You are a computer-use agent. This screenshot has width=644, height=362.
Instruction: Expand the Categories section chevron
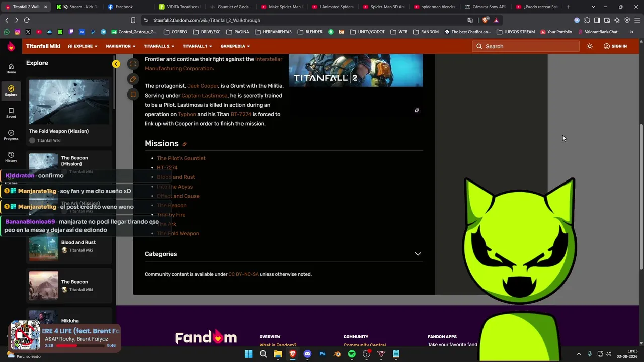coord(418,254)
